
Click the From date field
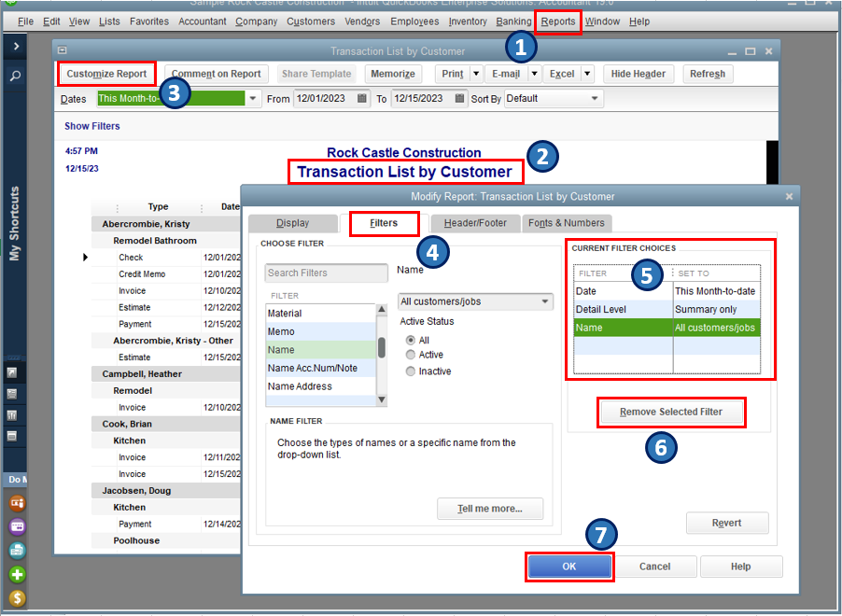325,98
